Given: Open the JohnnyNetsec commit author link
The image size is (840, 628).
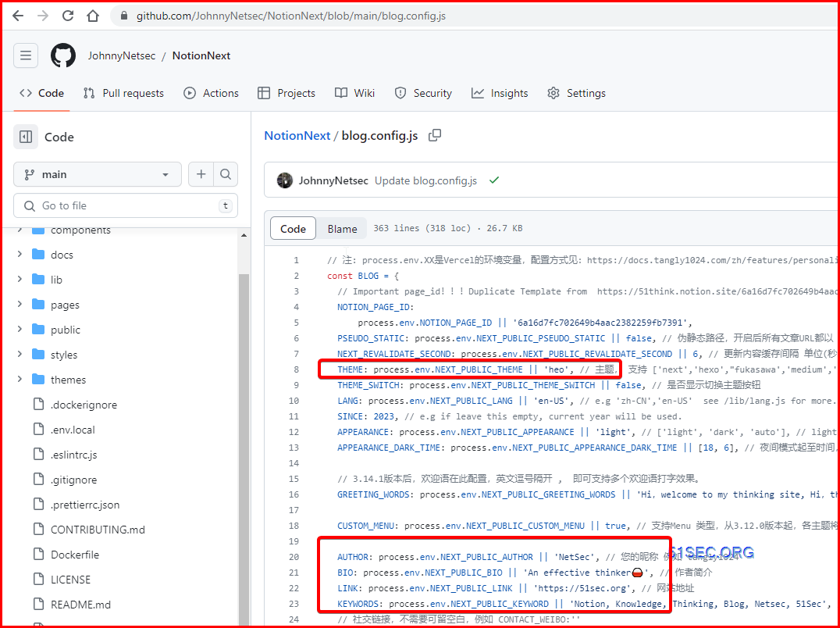Looking at the screenshot, I should pyautogui.click(x=333, y=180).
